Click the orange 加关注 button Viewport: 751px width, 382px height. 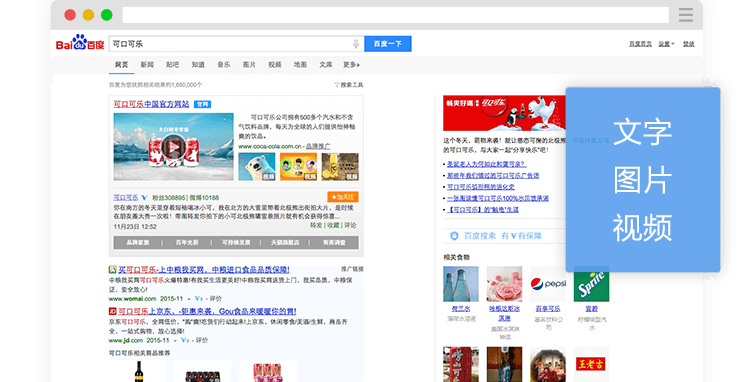[343, 197]
